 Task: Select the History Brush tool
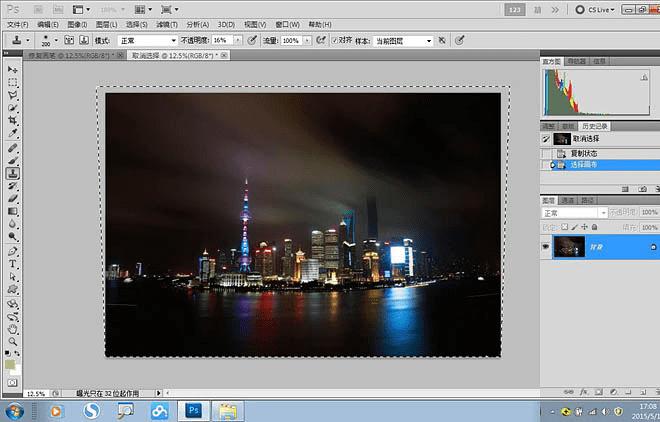point(13,186)
